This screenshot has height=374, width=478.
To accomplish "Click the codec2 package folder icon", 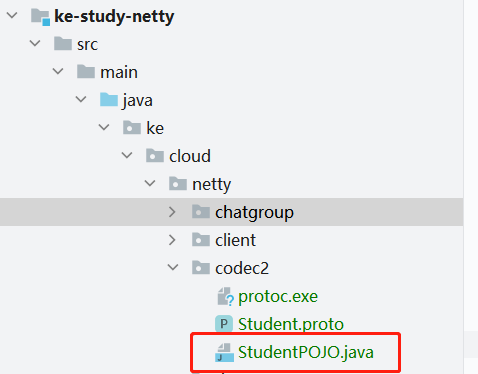I will click(x=201, y=268).
